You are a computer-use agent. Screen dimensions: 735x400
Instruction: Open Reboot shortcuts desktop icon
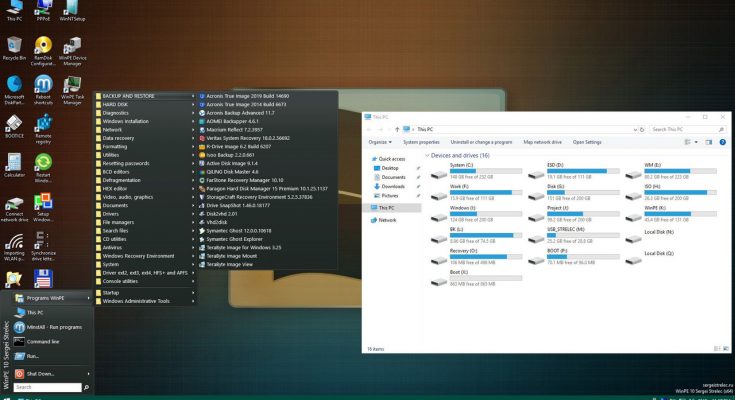click(43, 90)
